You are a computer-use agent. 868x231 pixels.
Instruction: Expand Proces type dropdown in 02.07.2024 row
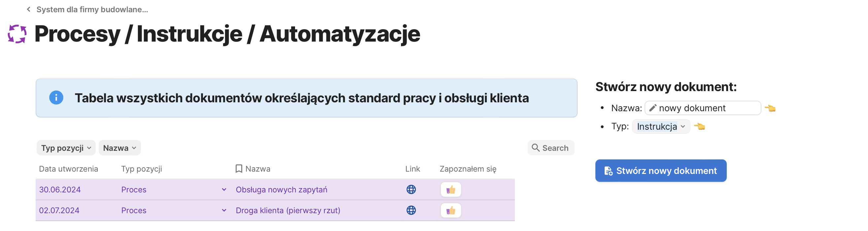[x=224, y=211]
